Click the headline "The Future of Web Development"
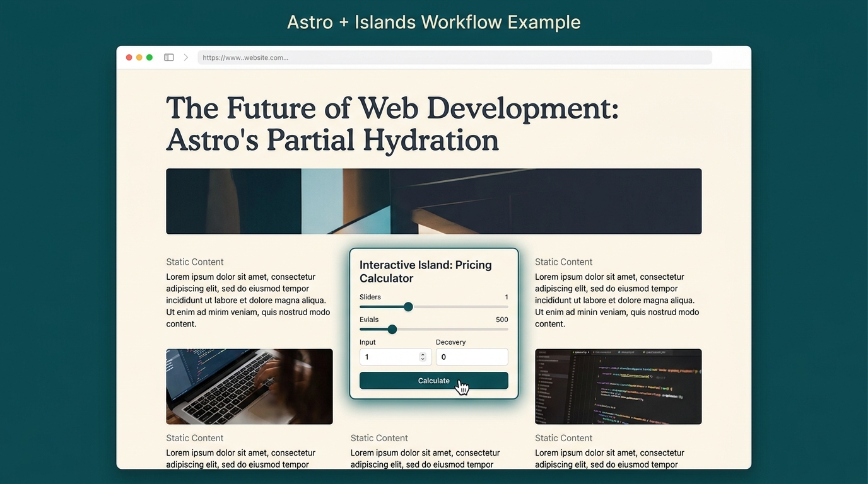The image size is (868, 484). click(392, 108)
